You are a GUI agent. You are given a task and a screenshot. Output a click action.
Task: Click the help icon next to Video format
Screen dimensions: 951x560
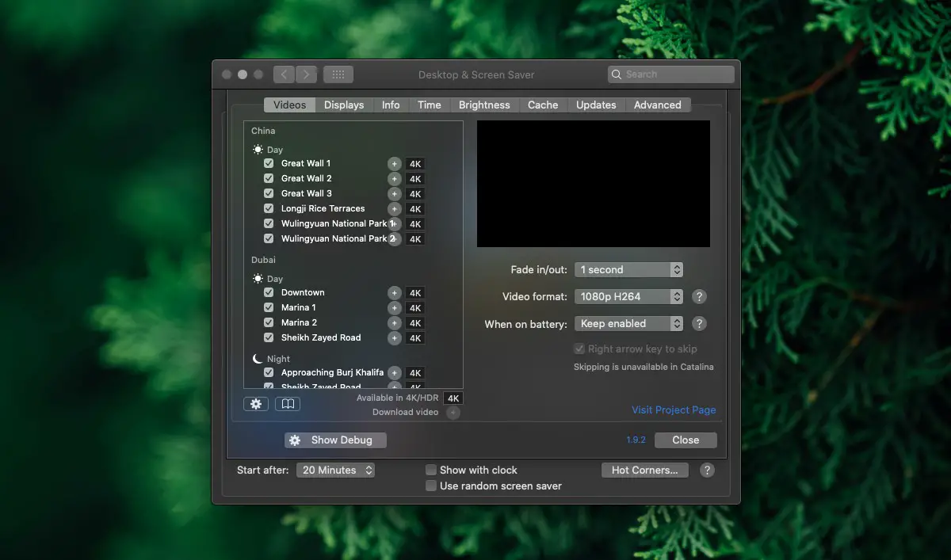coord(699,296)
